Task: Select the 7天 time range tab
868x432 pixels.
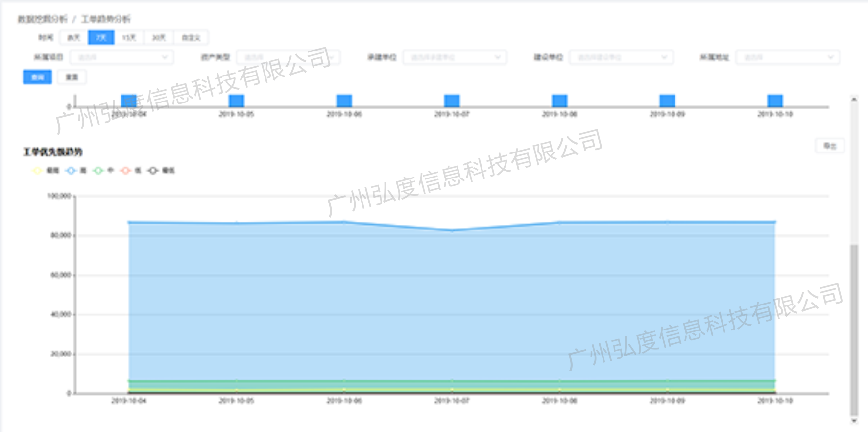Action: 101,38
